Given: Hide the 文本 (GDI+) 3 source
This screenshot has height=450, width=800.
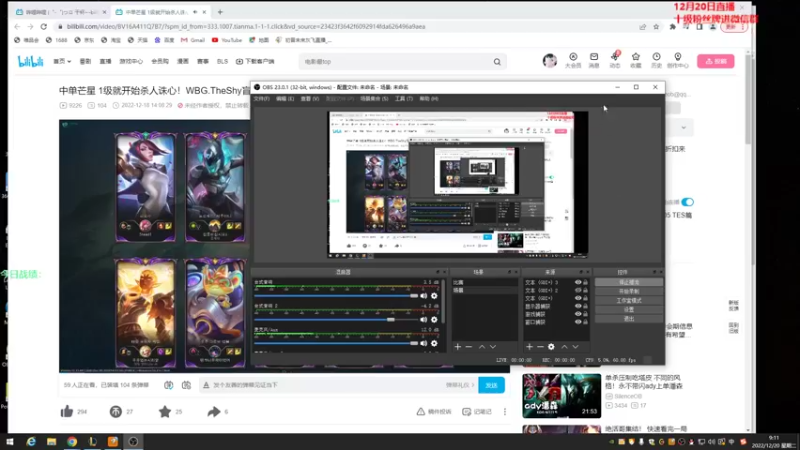Looking at the screenshot, I should pyautogui.click(x=578, y=282).
